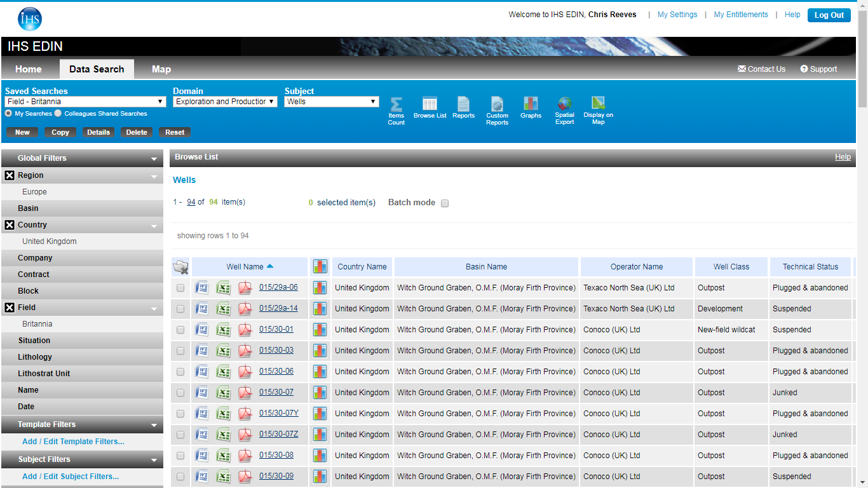Launch Spatial Export
The width and height of the screenshot is (868, 488).
pyautogui.click(x=564, y=111)
